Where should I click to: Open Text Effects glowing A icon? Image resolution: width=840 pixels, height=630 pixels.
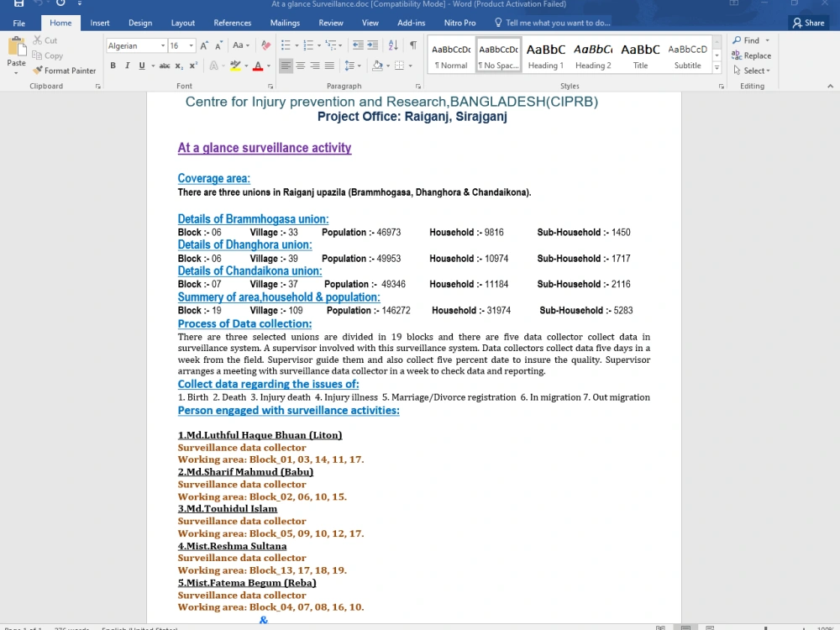click(x=213, y=66)
